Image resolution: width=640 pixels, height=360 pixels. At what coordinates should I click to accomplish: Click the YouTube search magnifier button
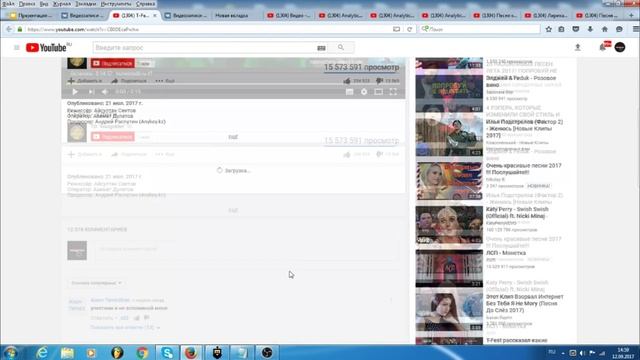pos(341,48)
